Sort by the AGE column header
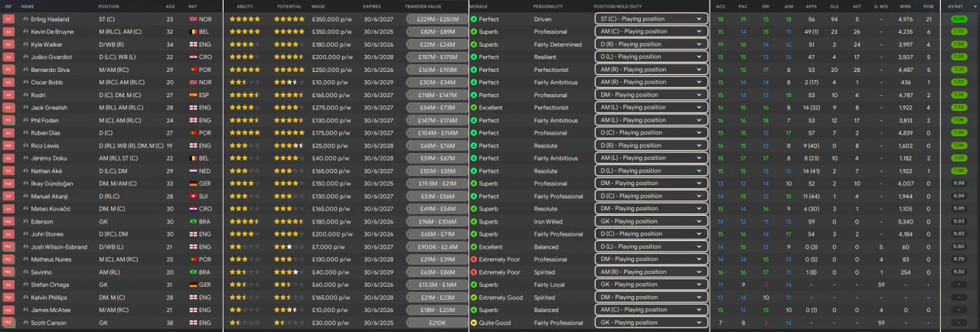The width and height of the screenshot is (980, 332). tap(170, 6)
